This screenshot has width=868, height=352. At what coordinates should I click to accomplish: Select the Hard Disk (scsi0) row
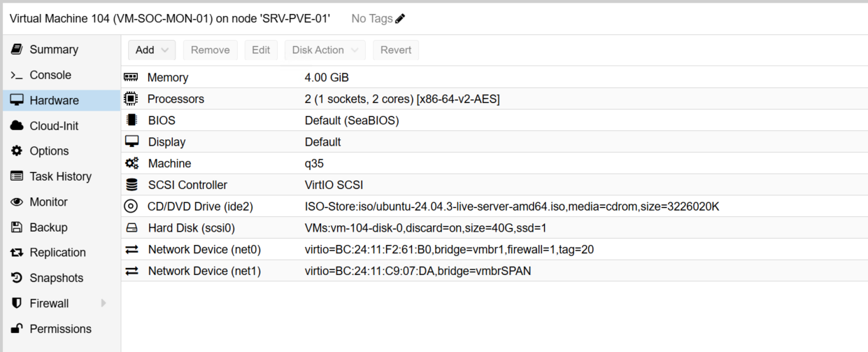tap(191, 228)
